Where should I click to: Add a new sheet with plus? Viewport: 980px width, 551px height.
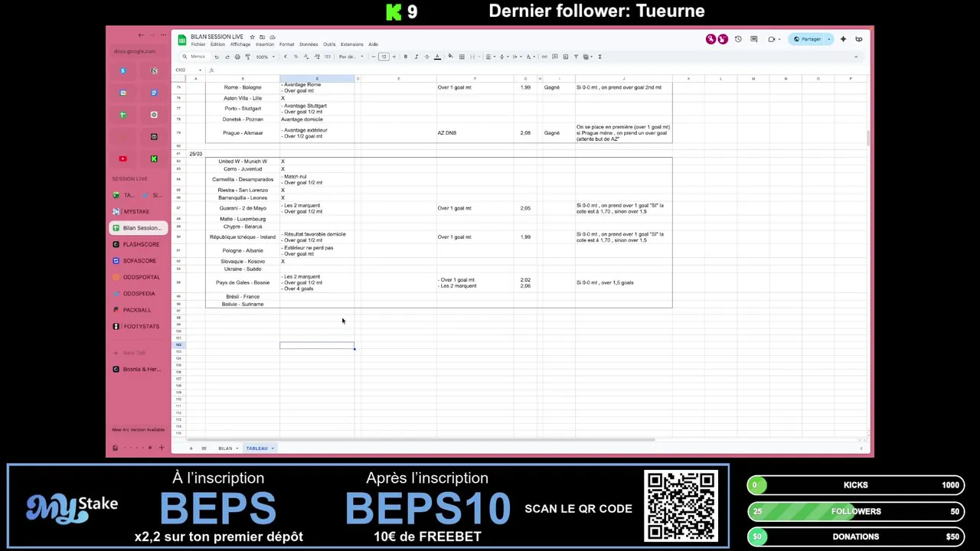point(191,448)
